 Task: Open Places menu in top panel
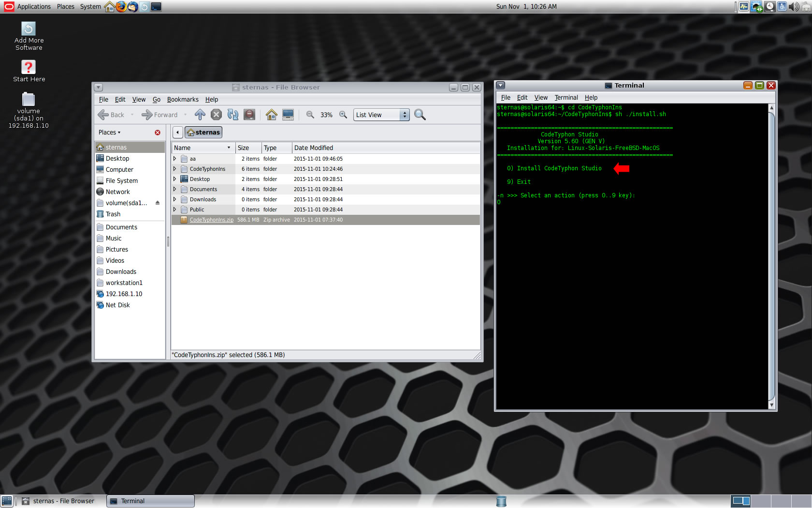[65, 6]
